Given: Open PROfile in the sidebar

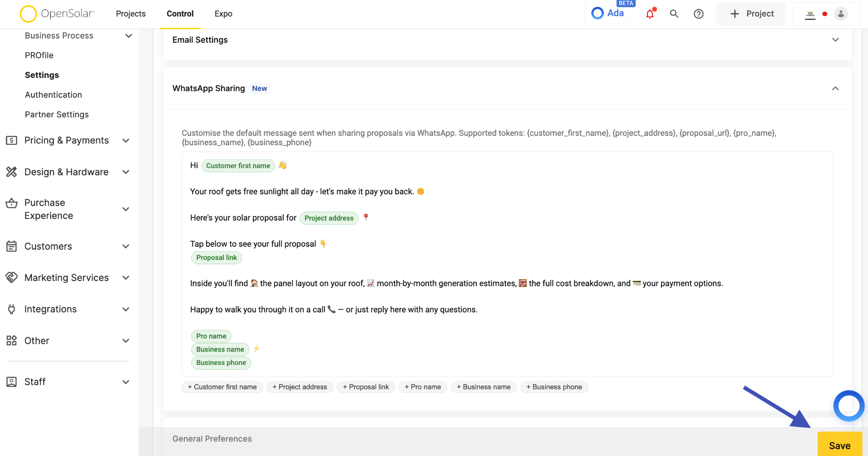Looking at the screenshot, I should [x=39, y=55].
